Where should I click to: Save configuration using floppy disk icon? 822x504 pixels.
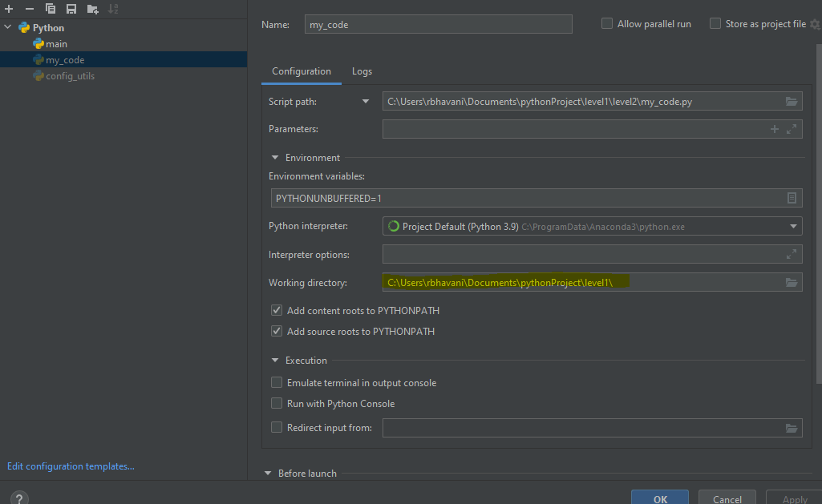click(71, 9)
